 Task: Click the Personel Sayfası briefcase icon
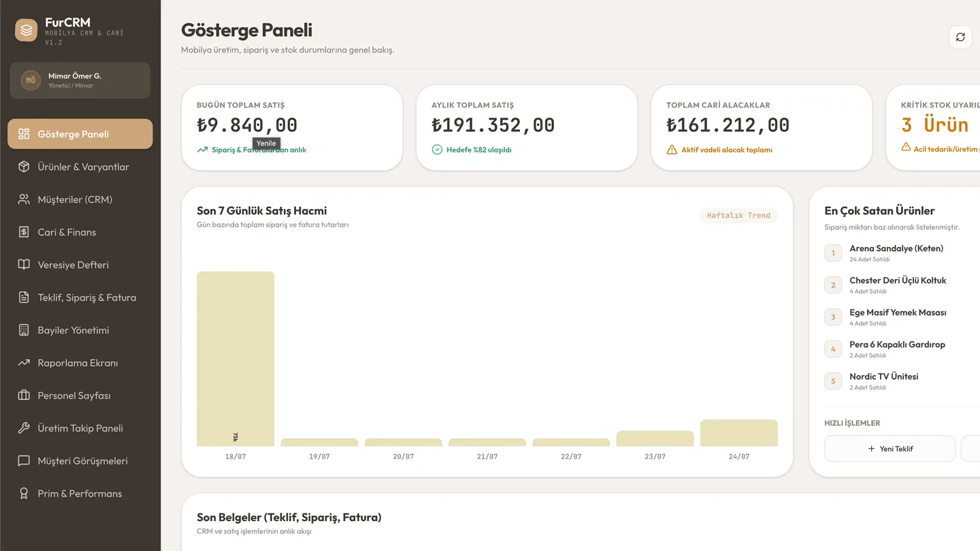24,395
